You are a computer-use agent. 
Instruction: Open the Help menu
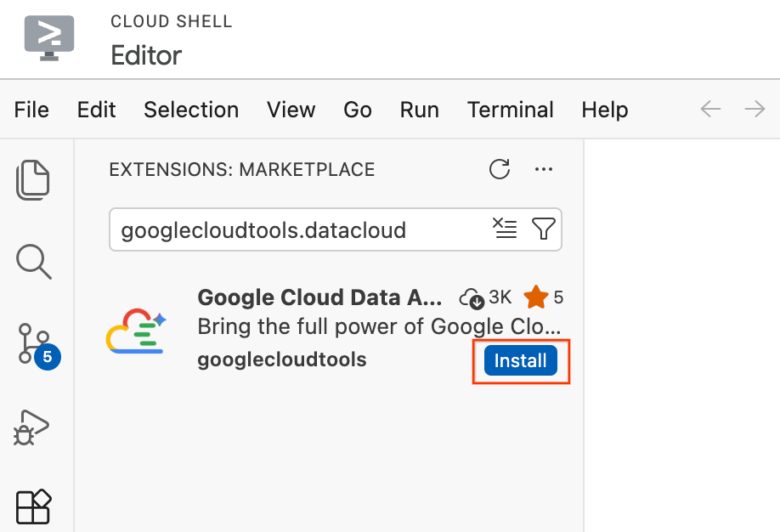(x=604, y=110)
